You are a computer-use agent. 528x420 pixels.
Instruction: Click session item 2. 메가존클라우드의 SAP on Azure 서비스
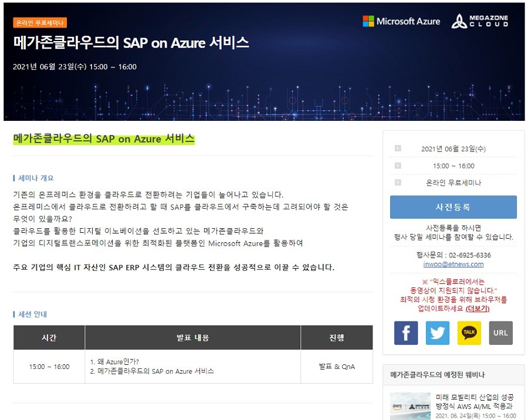click(x=152, y=371)
